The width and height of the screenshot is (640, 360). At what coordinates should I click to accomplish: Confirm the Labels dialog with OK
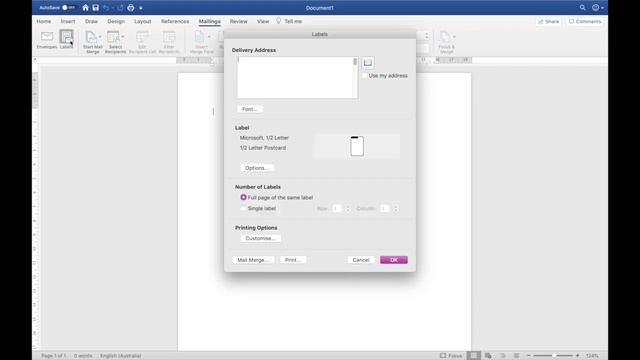pos(394,260)
